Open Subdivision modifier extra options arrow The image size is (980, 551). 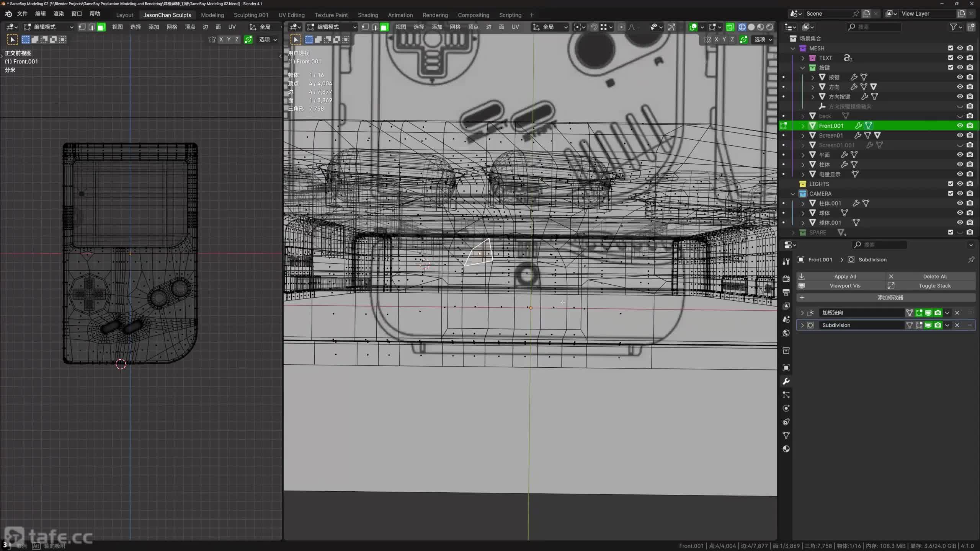(947, 325)
